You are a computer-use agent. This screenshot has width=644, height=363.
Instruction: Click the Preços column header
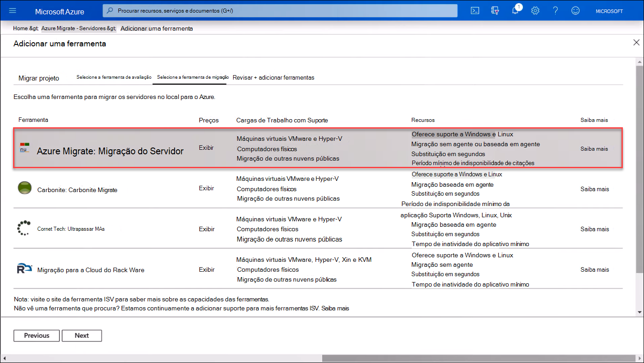tap(209, 120)
